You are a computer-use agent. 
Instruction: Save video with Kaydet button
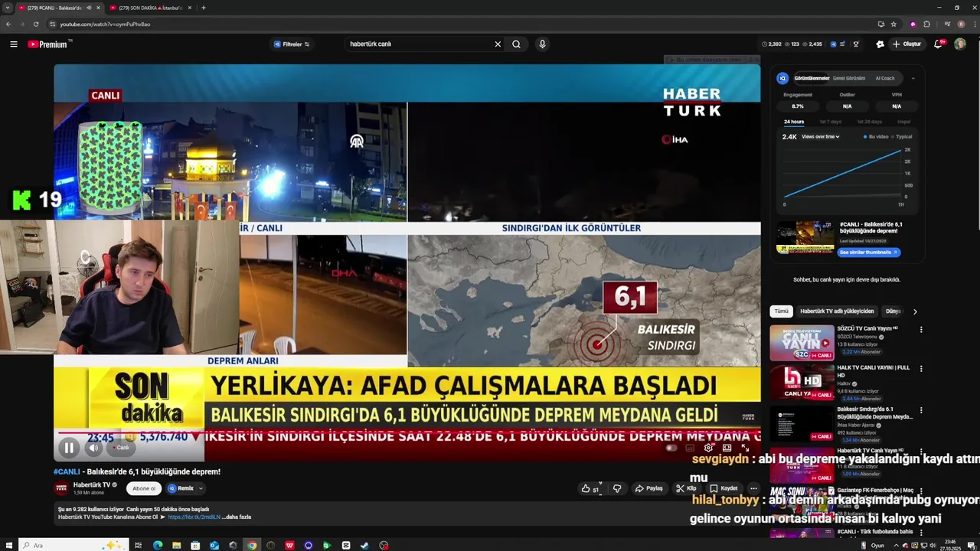(724, 488)
